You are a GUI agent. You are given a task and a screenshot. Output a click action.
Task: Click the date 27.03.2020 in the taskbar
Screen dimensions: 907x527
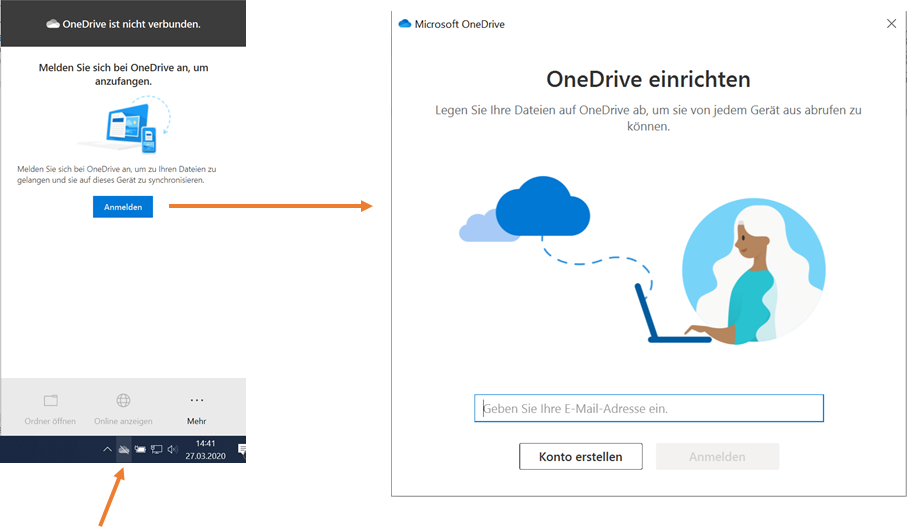tap(205, 456)
